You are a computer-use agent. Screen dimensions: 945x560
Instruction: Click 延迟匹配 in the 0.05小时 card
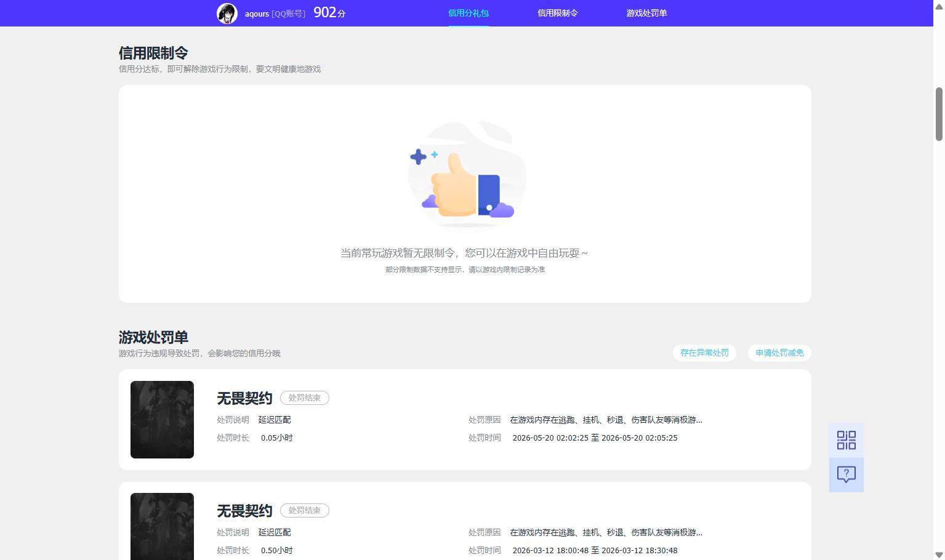pos(275,420)
